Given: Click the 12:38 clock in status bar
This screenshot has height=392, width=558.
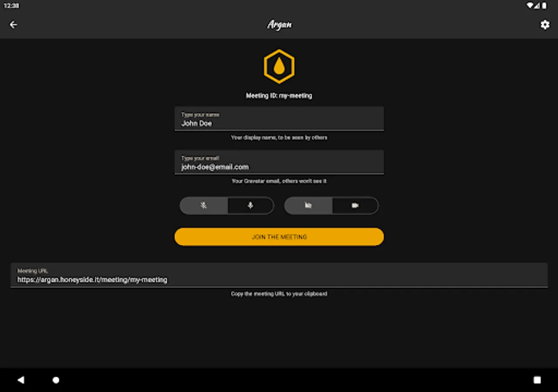Looking at the screenshot, I should (x=12, y=6).
